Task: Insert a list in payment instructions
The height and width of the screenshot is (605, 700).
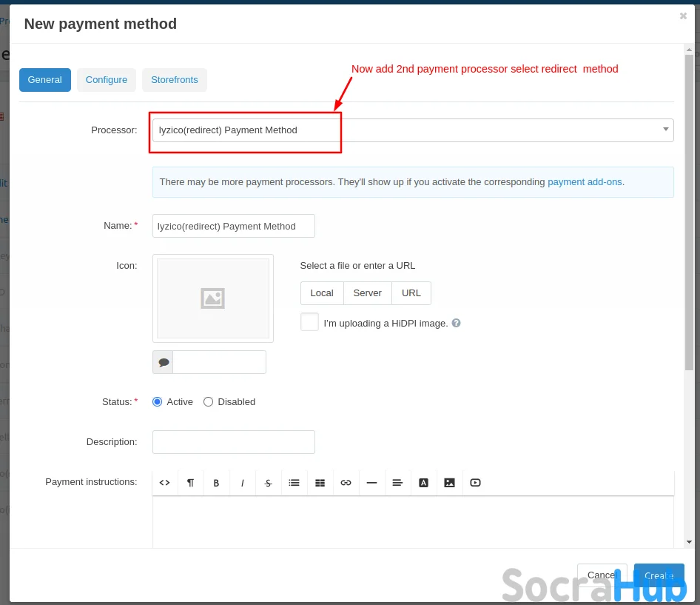Action: click(x=295, y=483)
